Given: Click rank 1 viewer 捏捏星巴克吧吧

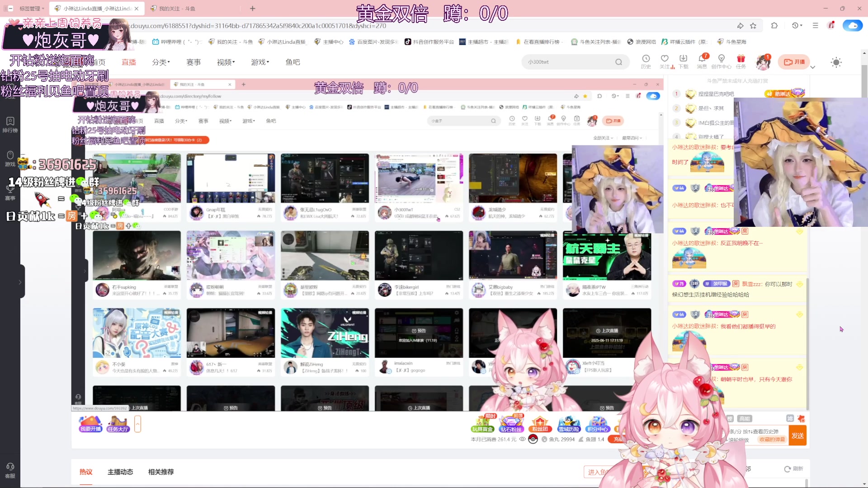Looking at the screenshot, I should (x=716, y=94).
